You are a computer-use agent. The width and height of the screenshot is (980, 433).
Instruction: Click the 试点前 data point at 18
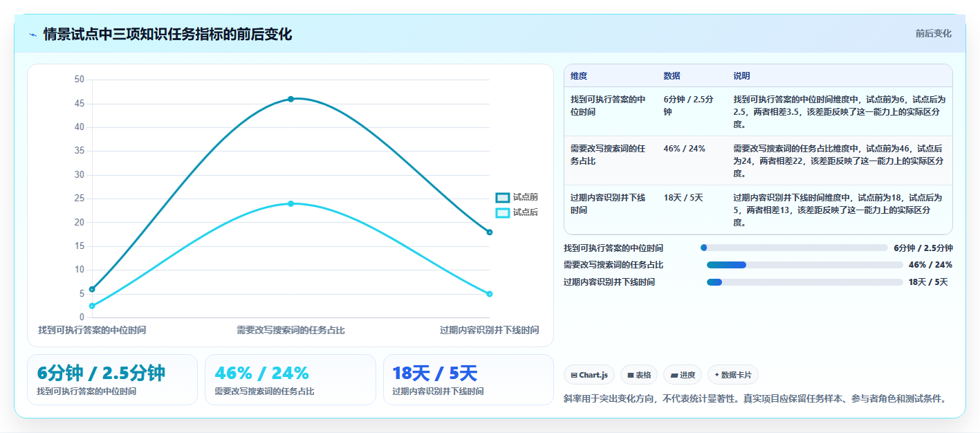pyautogui.click(x=490, y=232)
